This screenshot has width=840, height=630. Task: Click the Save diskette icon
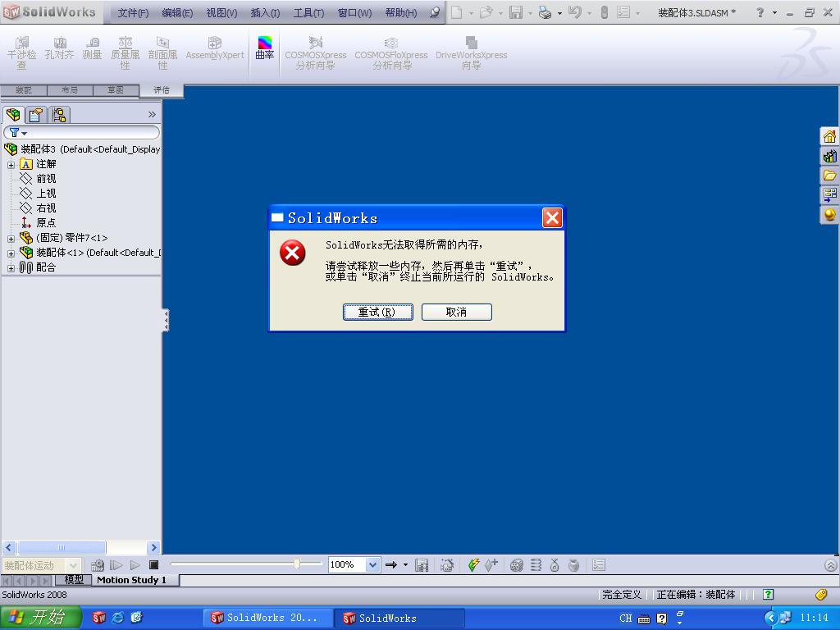pyautogui.click(x=515, y=12)
